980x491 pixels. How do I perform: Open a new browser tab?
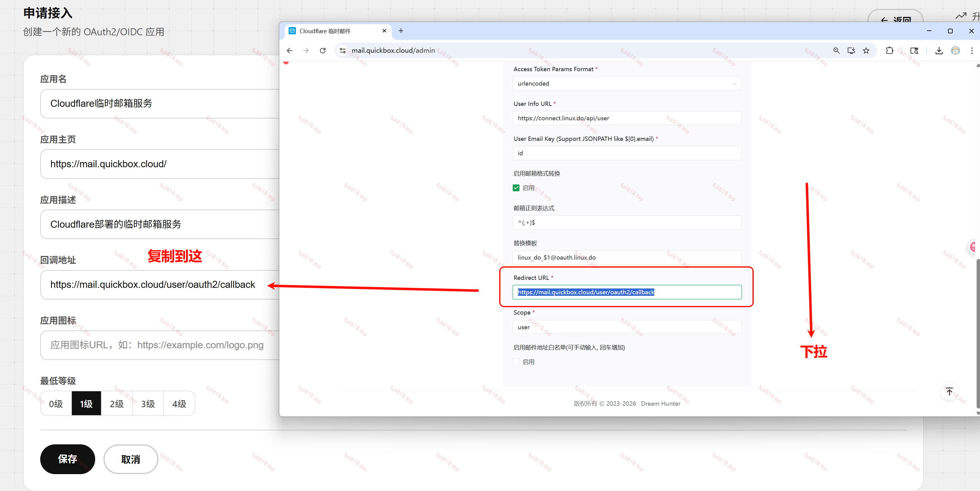pyautogui.click(x=401, y=31)
